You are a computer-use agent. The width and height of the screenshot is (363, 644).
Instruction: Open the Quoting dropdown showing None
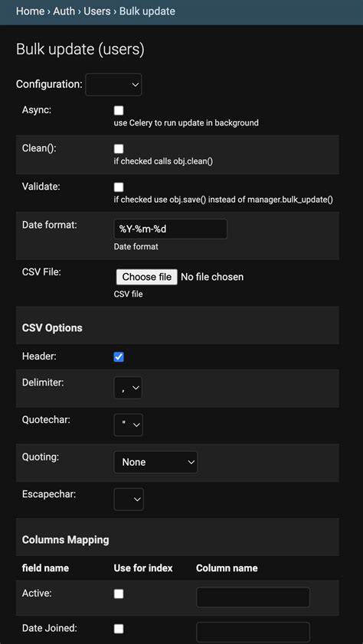click(x=155, y=462)
